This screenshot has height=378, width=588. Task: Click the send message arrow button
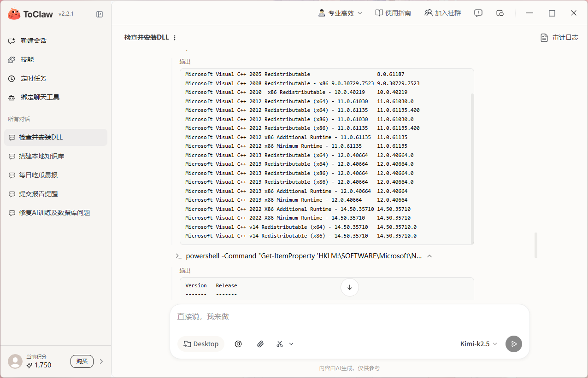click(x=514, y=344)
